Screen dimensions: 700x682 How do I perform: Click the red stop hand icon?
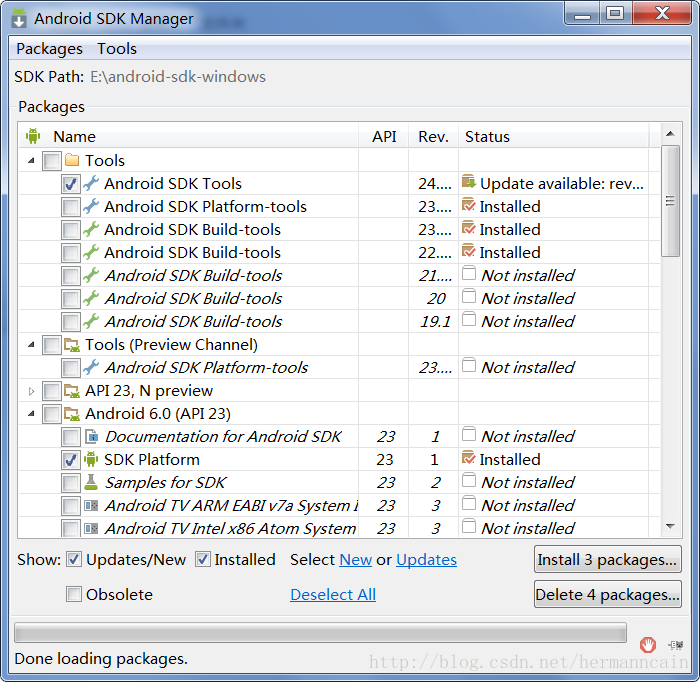[x=647, y=645]
